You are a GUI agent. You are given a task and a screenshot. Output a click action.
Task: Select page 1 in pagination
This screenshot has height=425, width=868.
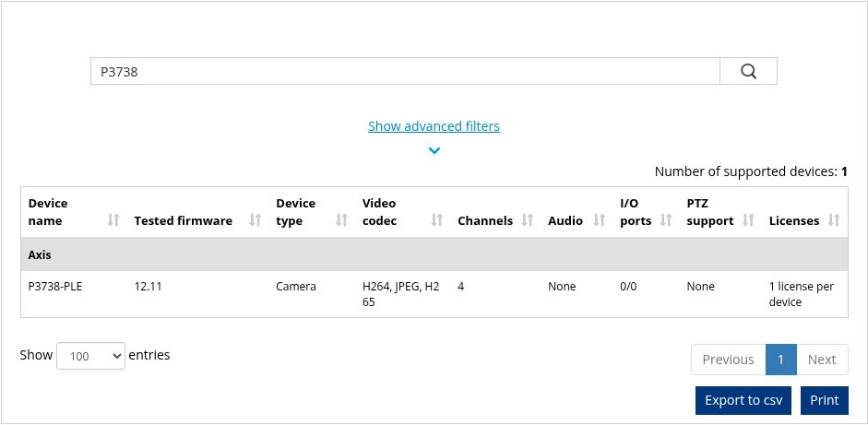pos(780,360)
